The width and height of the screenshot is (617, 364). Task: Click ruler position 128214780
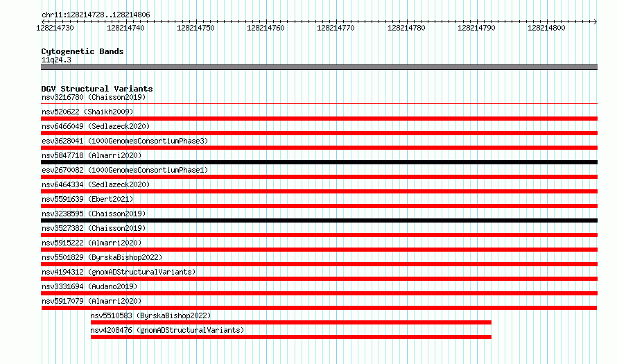coord(406,28)
